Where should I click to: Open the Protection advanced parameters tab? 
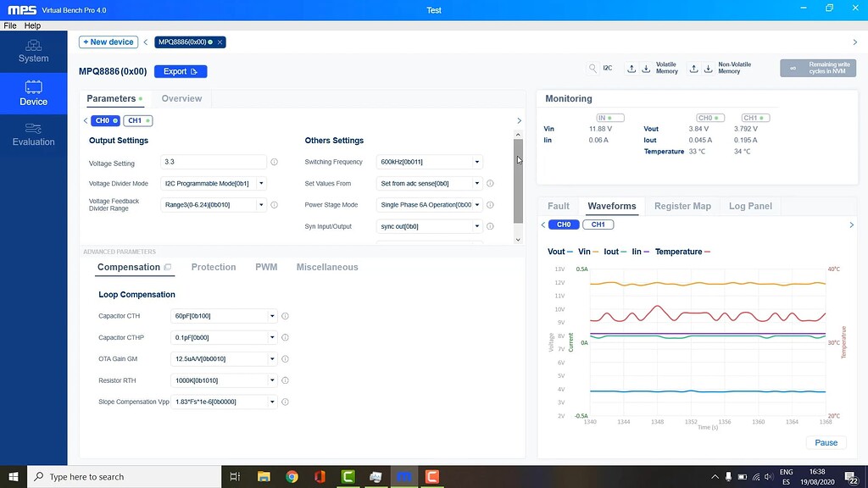click(214, 267)
